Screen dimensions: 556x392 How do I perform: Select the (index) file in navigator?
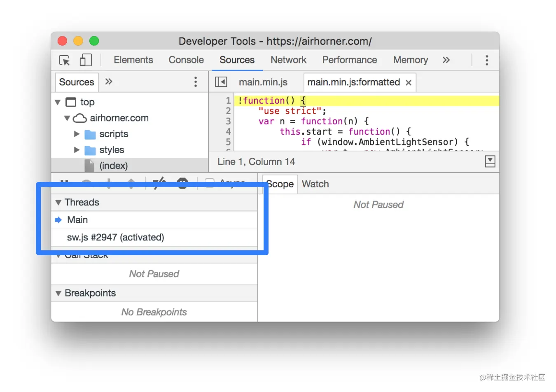coord(114,166)
